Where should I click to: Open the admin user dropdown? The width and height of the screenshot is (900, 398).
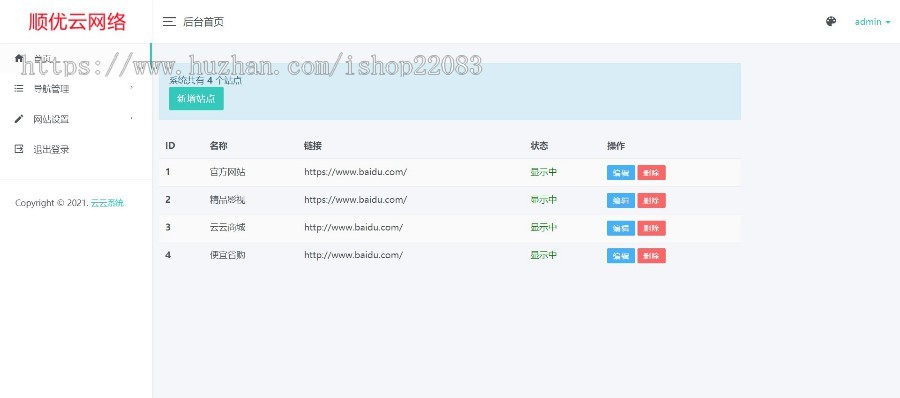click(x=872, y=22)
